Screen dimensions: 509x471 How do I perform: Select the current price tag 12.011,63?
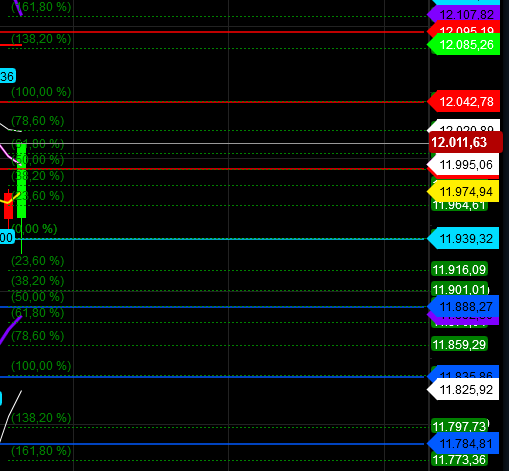[466, 142]
